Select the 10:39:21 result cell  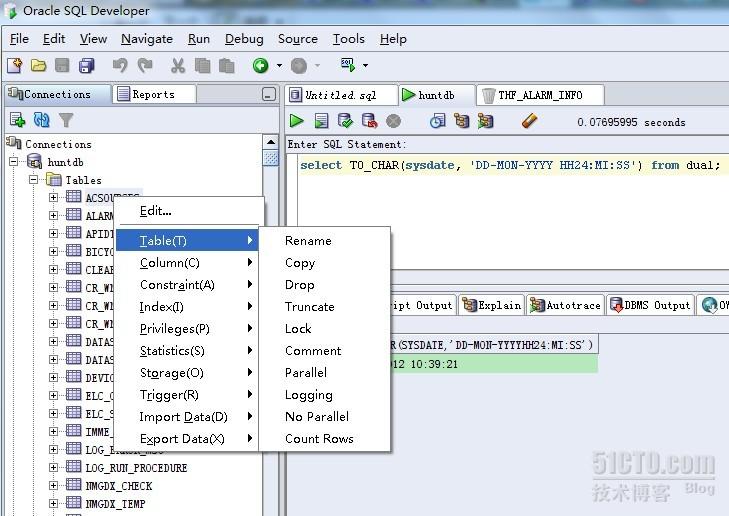[494, 364]
